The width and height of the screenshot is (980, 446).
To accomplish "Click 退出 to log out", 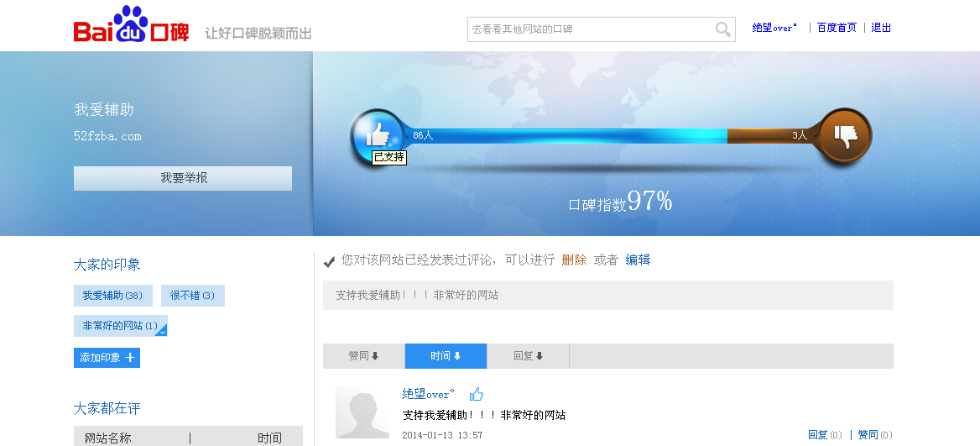I will [881, 28].
